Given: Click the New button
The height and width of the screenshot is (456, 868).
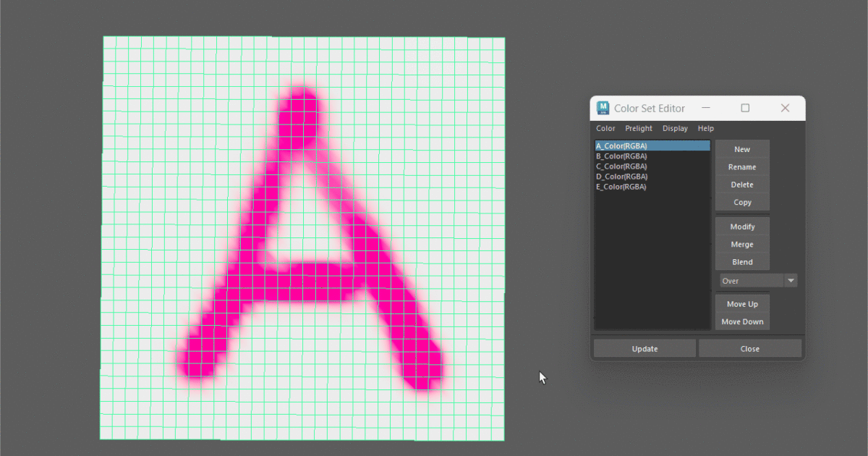Looking at the screenshot, I should tap(742, 150).
